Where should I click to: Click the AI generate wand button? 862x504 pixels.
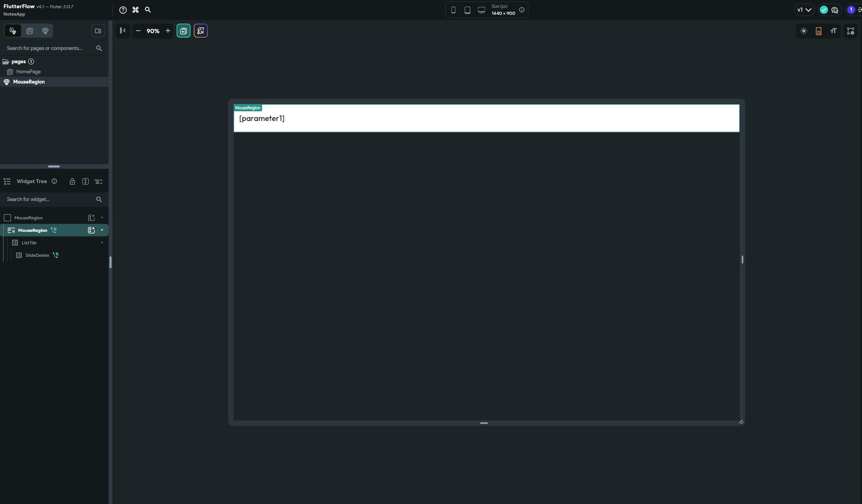pos(200,31)
